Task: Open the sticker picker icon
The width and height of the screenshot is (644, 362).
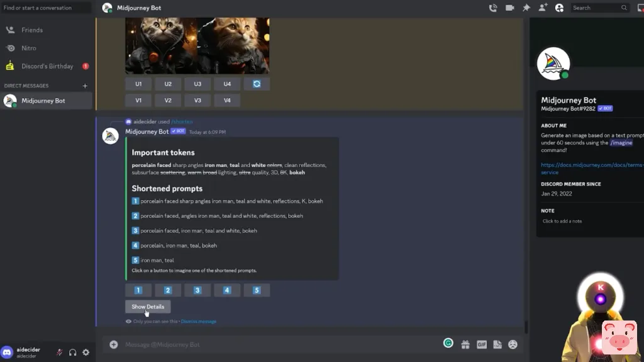Action: [x=497, y=344]
